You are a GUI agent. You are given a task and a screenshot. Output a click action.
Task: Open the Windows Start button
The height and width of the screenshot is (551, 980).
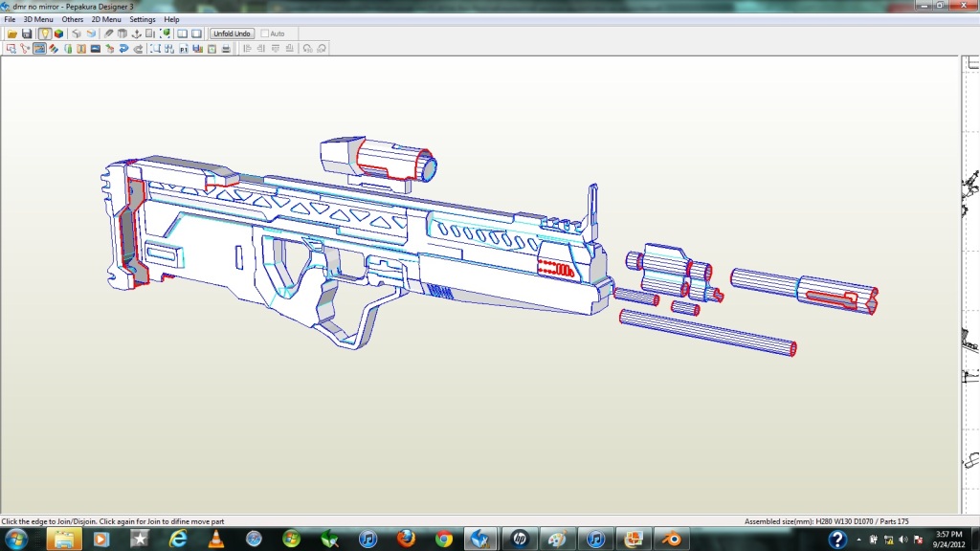click(16, 539)
